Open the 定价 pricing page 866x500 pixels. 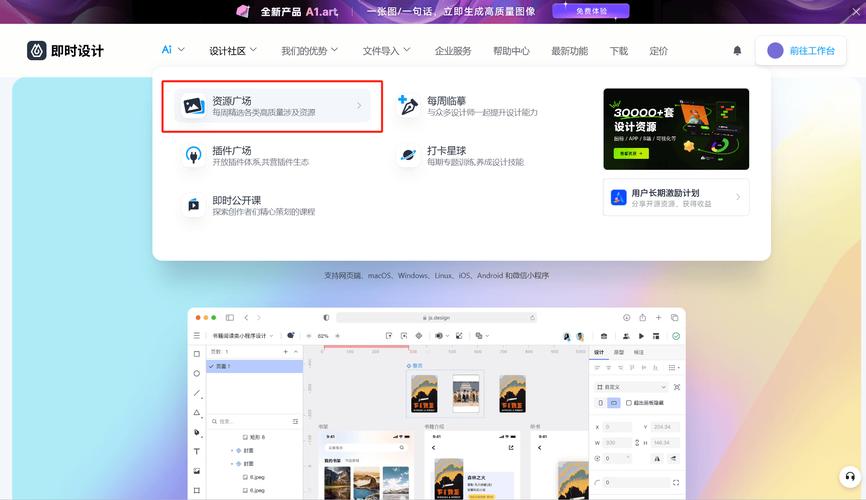tap(658, 51)
